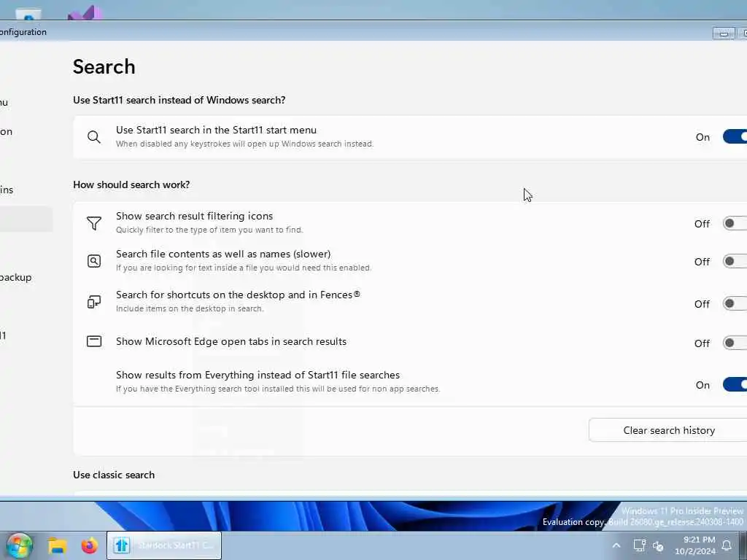Screen dimensions: 747x560
Task: Minimize the Start11 Configuration window
Action: pos(723,34)
